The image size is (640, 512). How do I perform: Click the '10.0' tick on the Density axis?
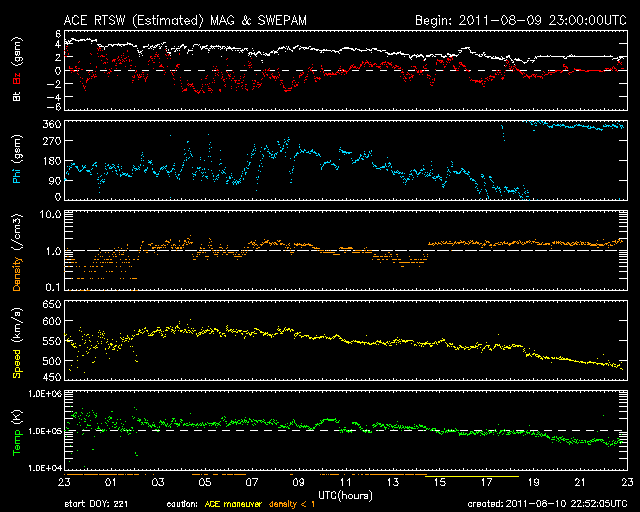click(x=50, y=214)
